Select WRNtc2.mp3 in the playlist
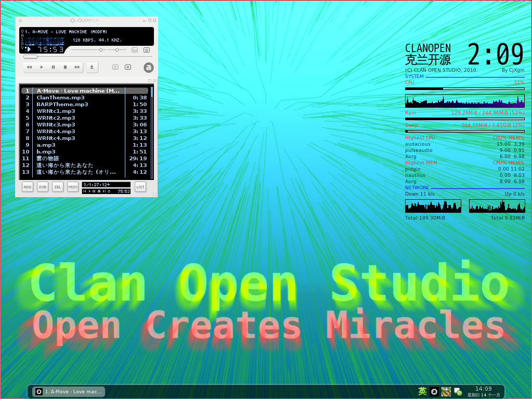 coord(84,118)
